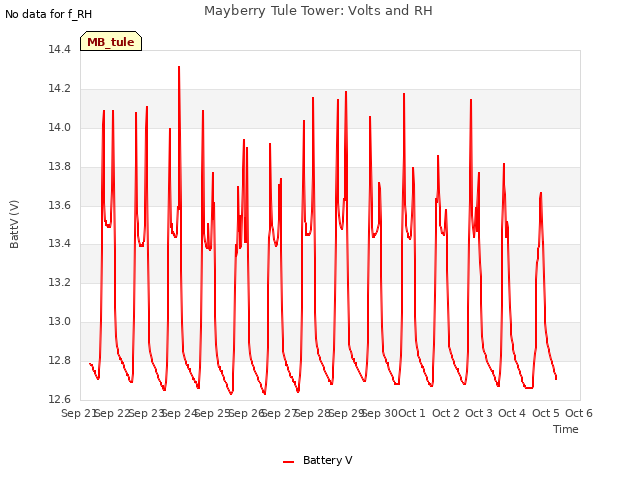Click the 12.6 y-axis tick label
This screenshot has width=640, height=480.
tap(60, 399)
